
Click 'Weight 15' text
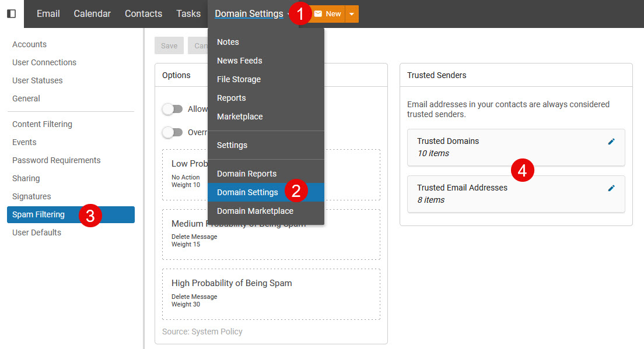point(185,245)
